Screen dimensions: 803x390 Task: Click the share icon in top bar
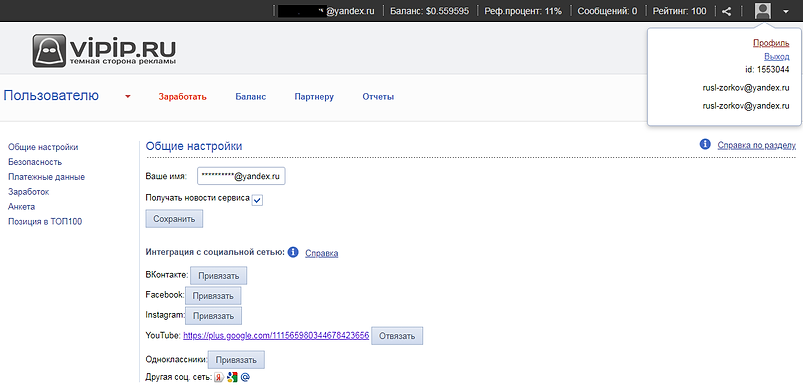(x=726, y=11)
